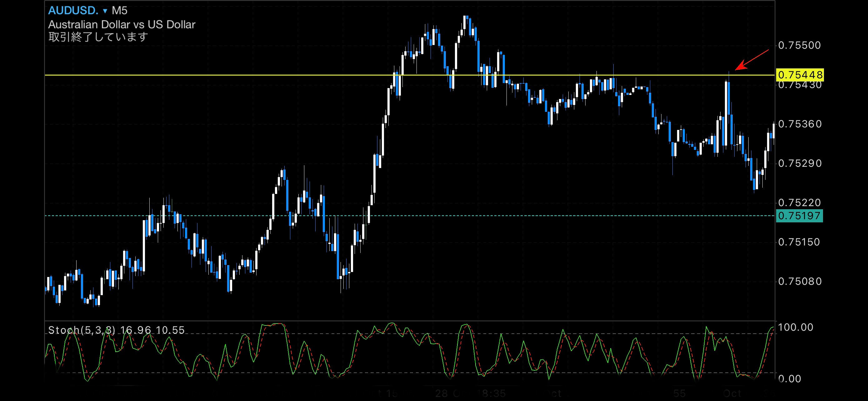The height and width of the screenshot is (401, 868).
Task: Tap the AUDUSD. symbol name
Action: tap(73, 11)
